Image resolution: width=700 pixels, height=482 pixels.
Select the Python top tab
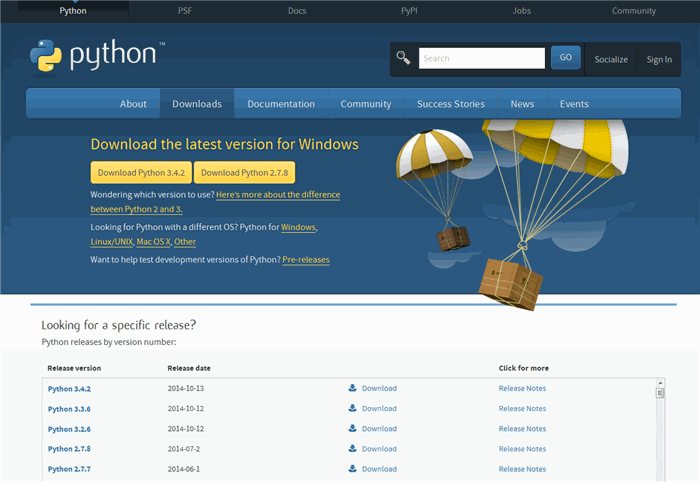[73, 11]
